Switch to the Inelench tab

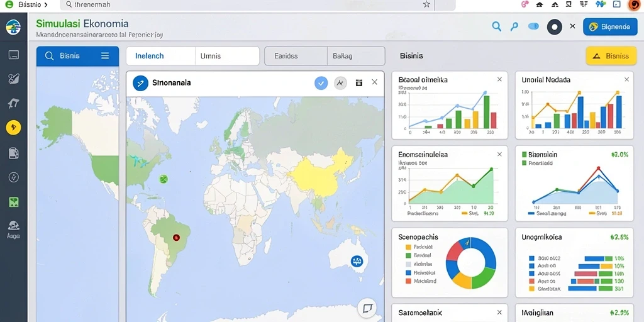(x=160, y=56)
